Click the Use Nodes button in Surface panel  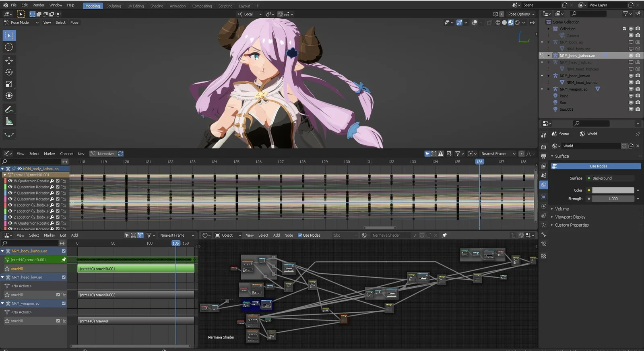pos(598,166)
